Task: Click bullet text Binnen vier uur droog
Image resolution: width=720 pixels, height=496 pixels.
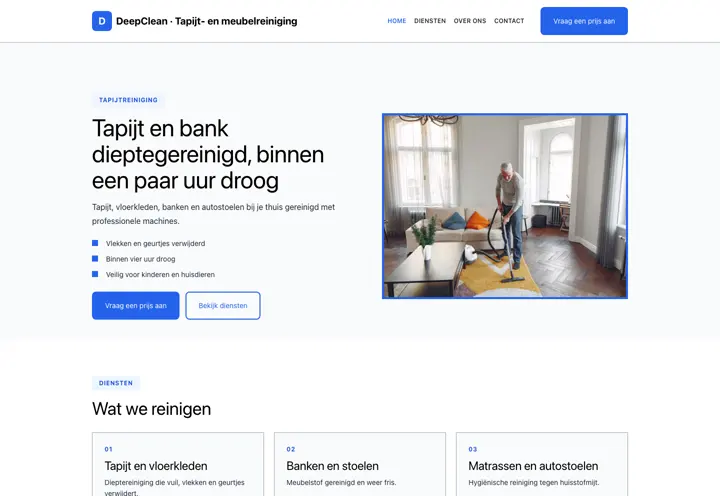Action: [x=141, y=259]
